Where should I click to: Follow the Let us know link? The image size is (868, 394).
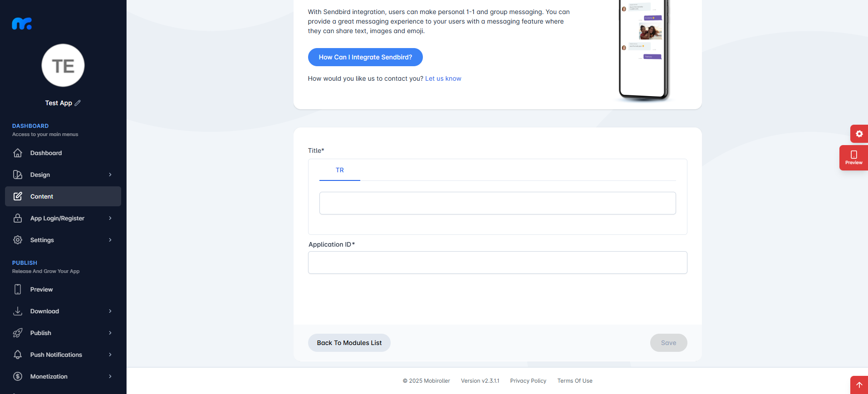pyautogui.click(x=443, y=78)
